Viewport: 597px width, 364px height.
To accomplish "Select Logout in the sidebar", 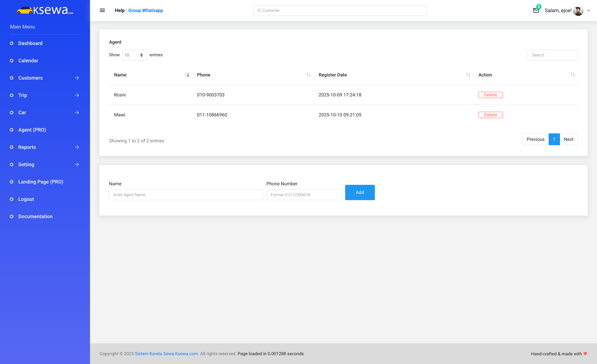I will 26,199.
